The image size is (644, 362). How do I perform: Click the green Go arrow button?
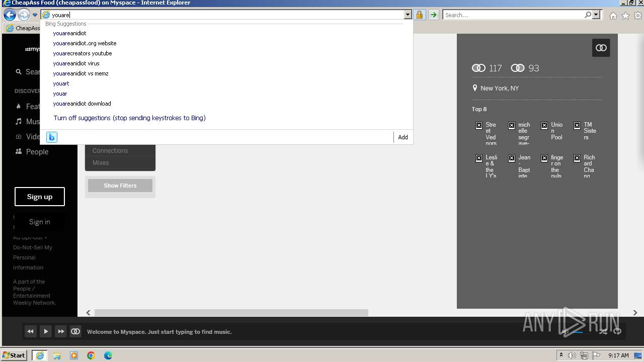click(433, 15)
